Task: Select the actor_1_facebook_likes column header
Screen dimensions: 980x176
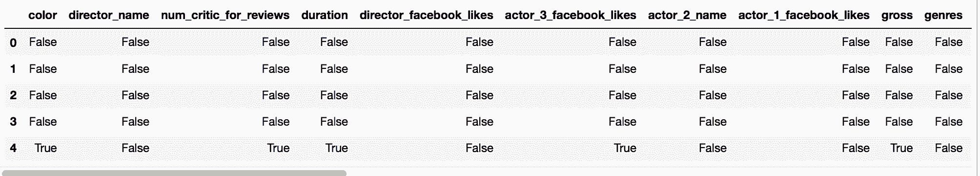Action: point(804,15)
